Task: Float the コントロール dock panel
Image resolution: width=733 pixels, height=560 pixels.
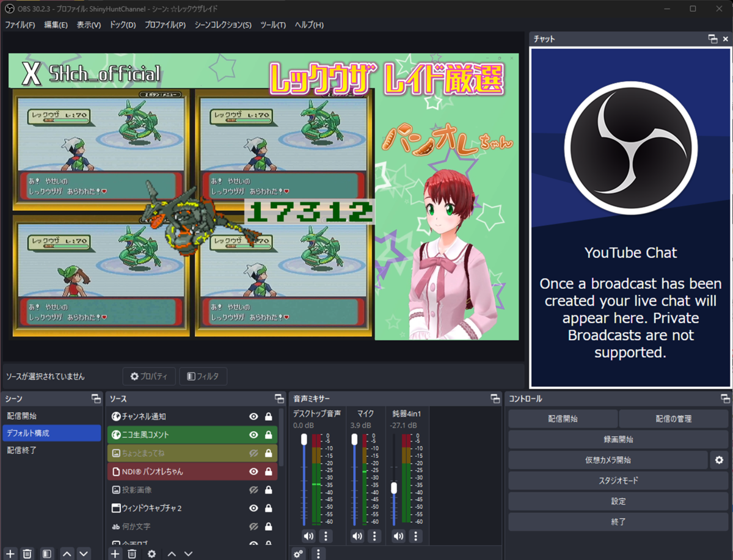Action: [725, 398]
